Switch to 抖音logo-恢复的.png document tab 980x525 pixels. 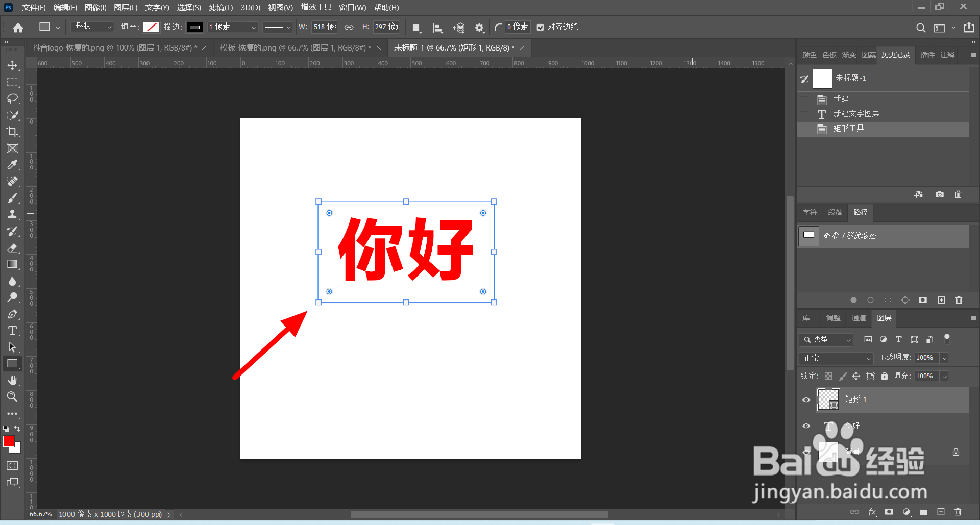tap(114, 48)
